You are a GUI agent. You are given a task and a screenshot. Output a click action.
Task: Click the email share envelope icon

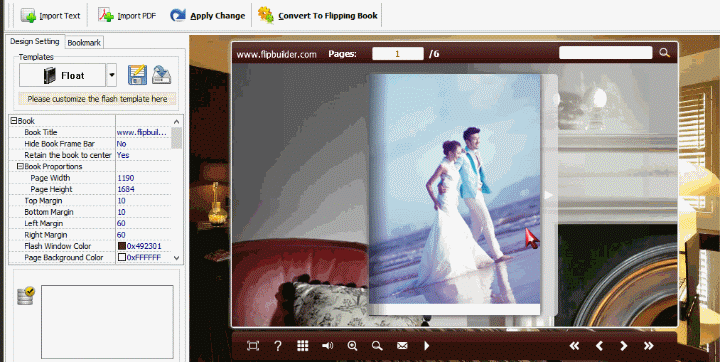tap(402, 346)
